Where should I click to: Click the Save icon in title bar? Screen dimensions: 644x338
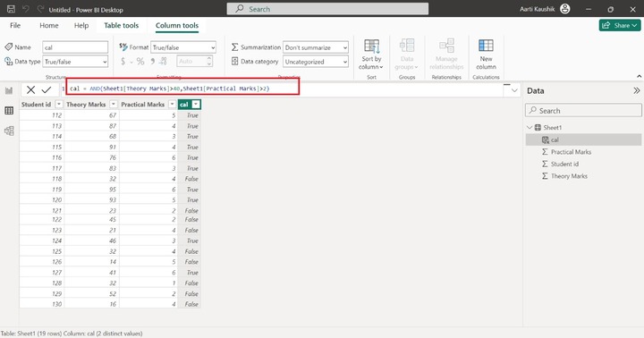[x=11, y=9]
